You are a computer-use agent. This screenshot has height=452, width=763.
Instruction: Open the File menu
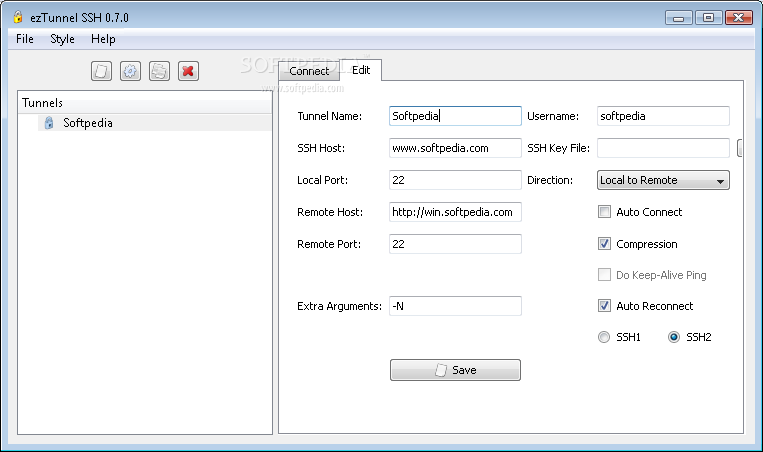tap(25, 39)
